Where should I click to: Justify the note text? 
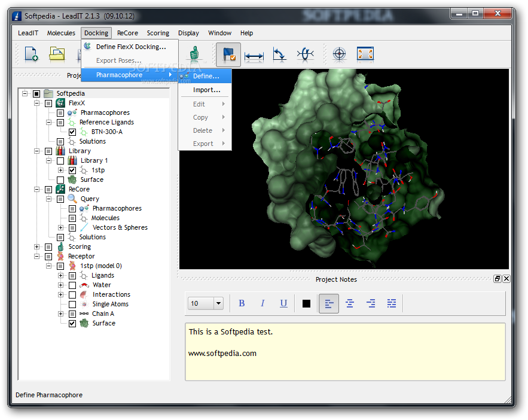click(x=392, y=303)
